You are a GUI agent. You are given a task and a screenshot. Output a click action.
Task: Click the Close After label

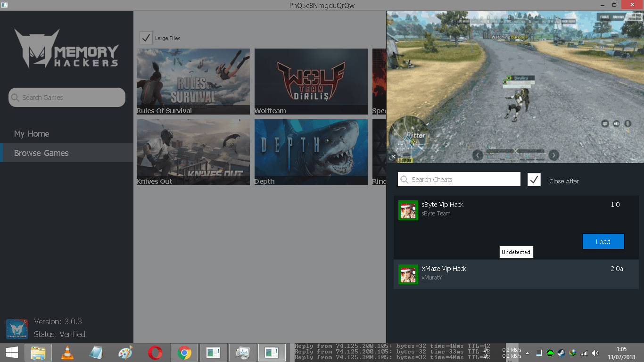(x=564, y=181)
